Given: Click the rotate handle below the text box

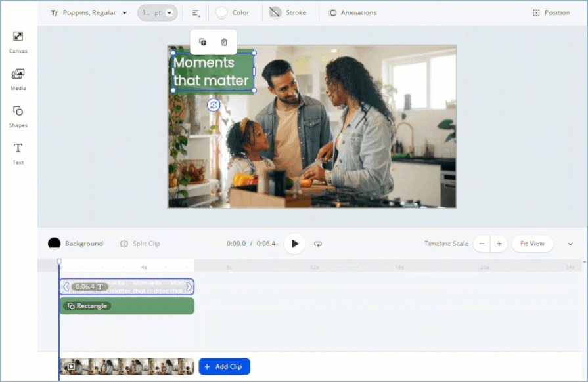Looking at the screenshot, I should tap(213, 105).
